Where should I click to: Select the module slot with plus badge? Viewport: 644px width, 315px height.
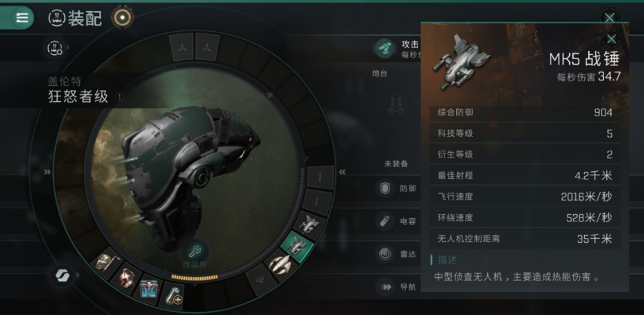click(173, 294)
